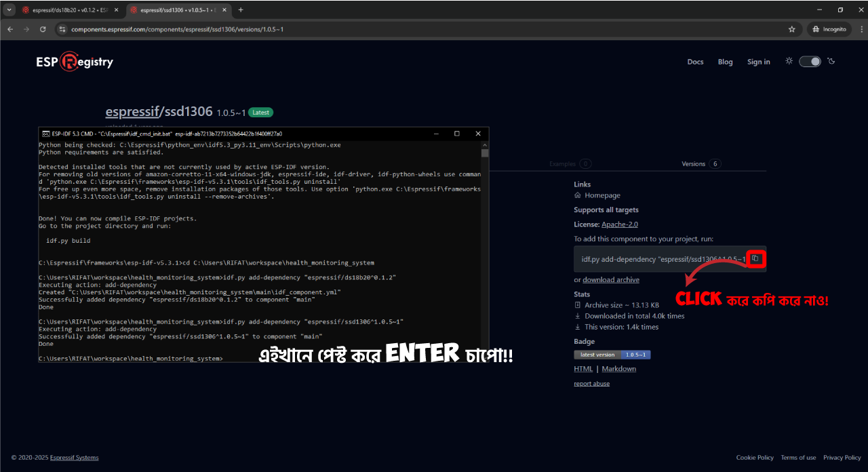The height and width of the screenshot is (472, 868).
Task: Select the HTML badge link
Action: (583, 369)
